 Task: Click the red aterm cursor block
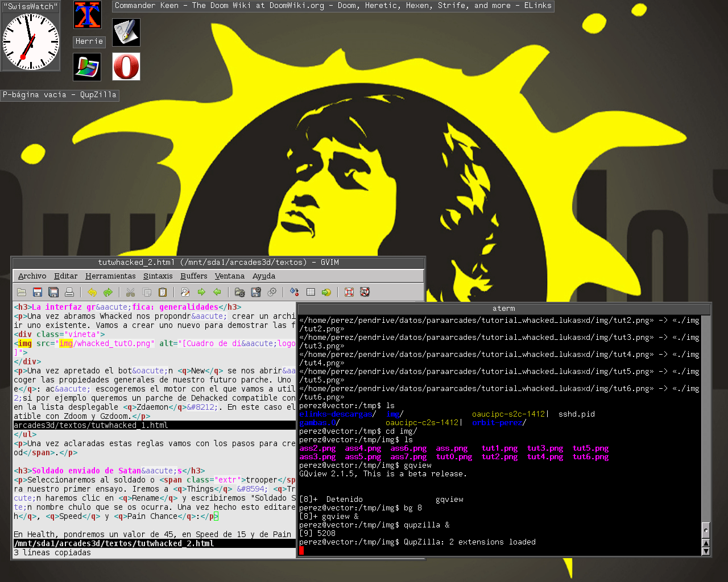pos(301,550)
